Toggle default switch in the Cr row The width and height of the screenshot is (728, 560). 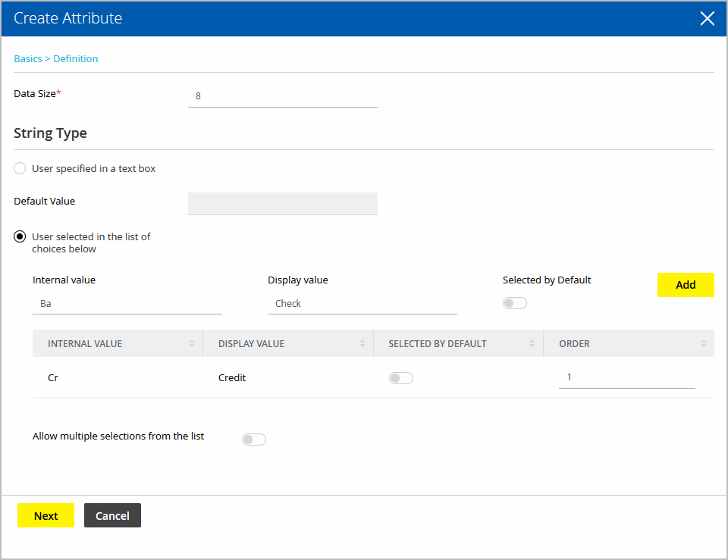(400, 378)
